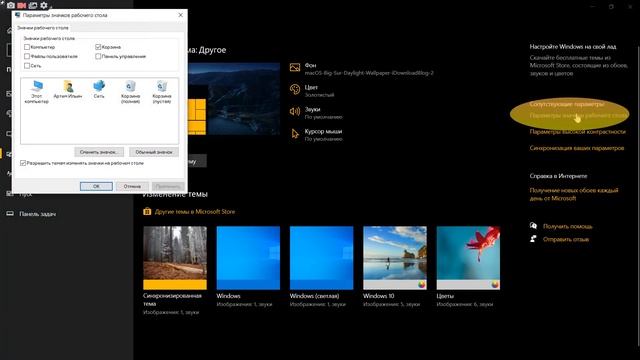The image size is (640, 360).
Task: Click the 'Обычный значок' button
Action: pos(154,152)
